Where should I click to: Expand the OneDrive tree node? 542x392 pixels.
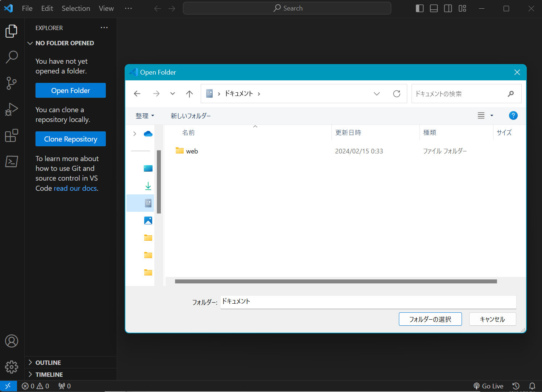pyautogui.click(x=135, y=134)
